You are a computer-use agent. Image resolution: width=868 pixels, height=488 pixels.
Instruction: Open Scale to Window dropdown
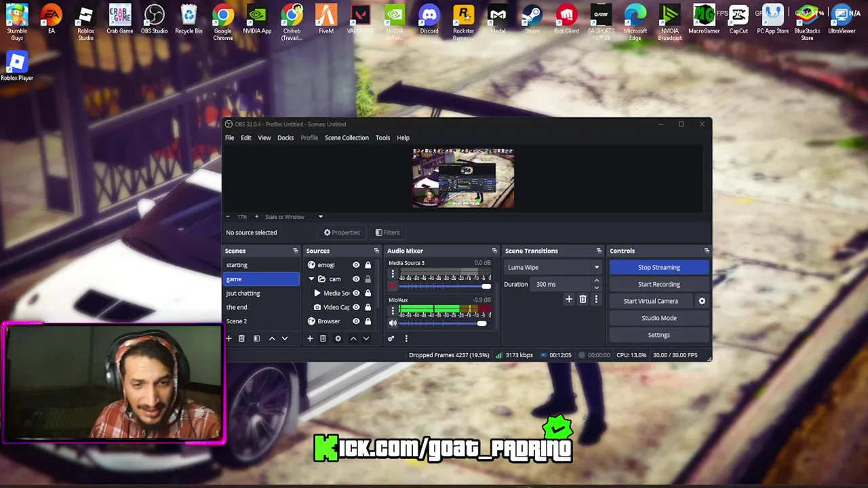point(294,217)
